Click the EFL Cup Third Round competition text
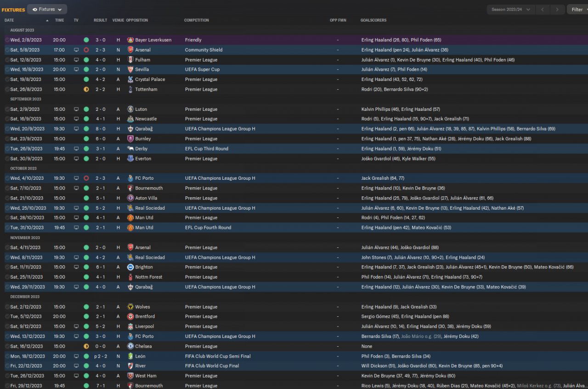Image resolution: width=588 pixels, height=389 pixels. (x=207, y=149)
